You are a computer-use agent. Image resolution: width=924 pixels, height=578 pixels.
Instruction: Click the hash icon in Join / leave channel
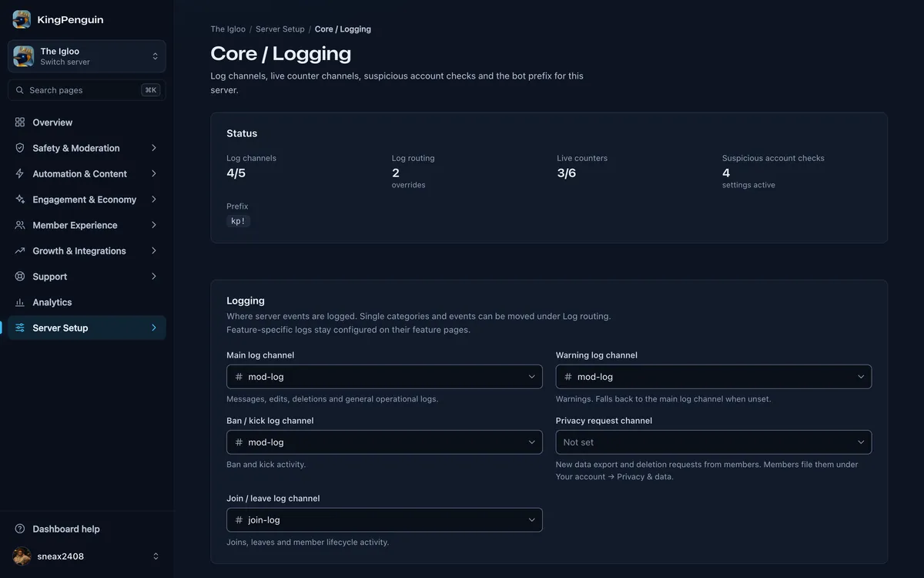[239, 520]
